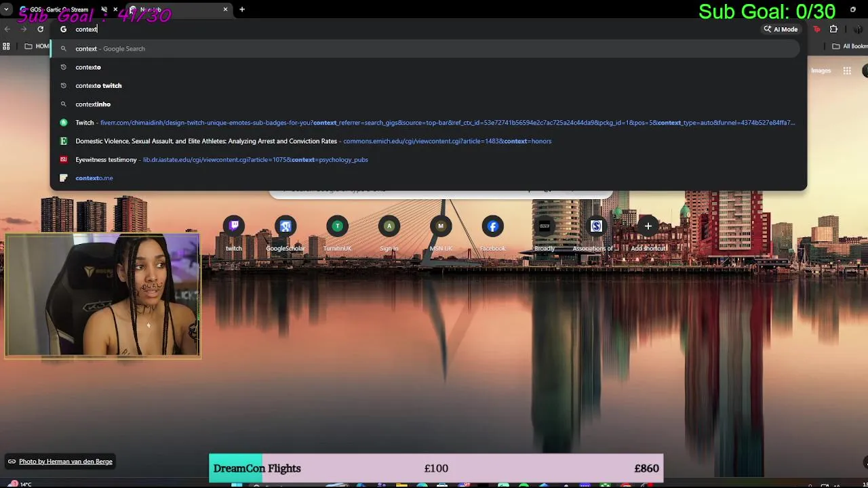Open the Chrome extensions puzzle icon

pos(833,29)
